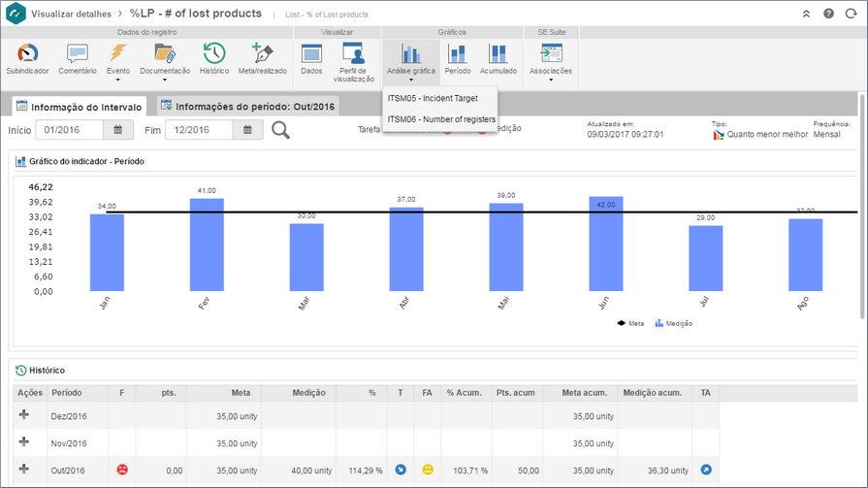Viewport: 868px width, 488px height.
Task: Expand the Associações dropdown arrow
Action: tap(551, 81)
